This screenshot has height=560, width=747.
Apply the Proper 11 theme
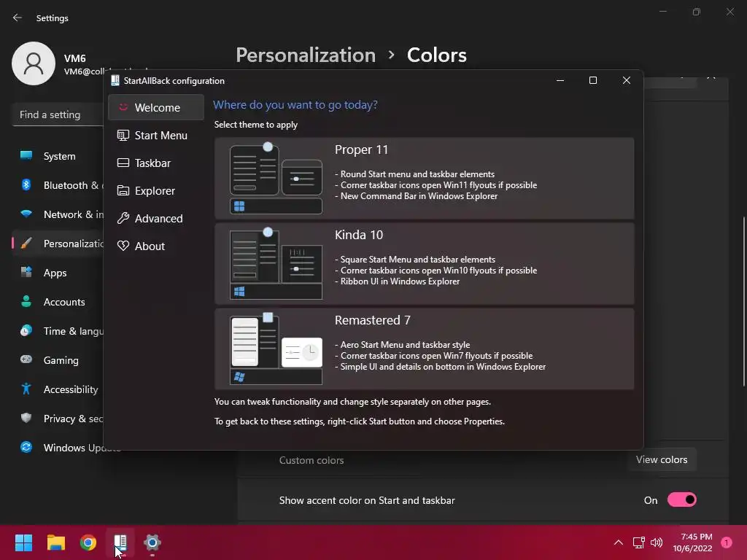pyautogui.click(x=424, y=178)
